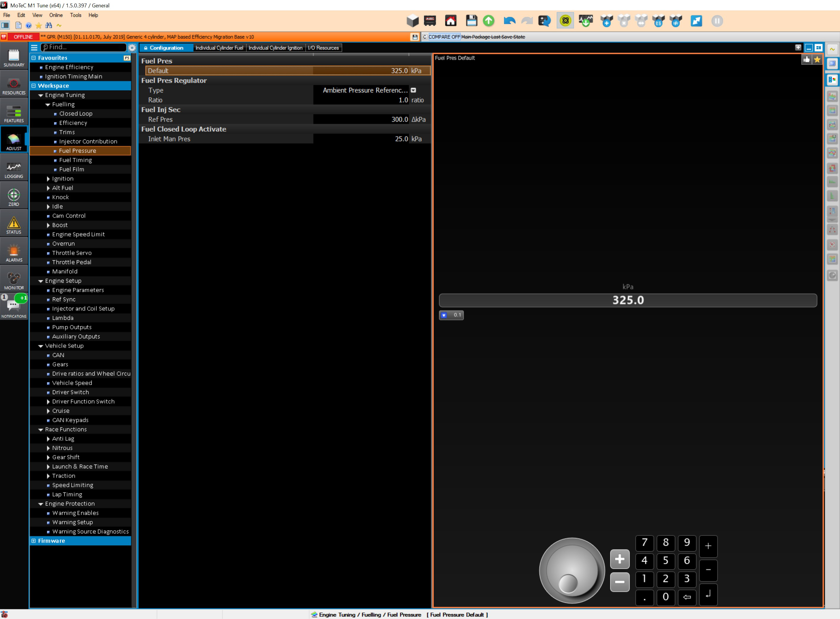The image size is (840, 619).
Task: Click the thumbs-up icon in Fuel Pres Default
Action: pos(807,59)
